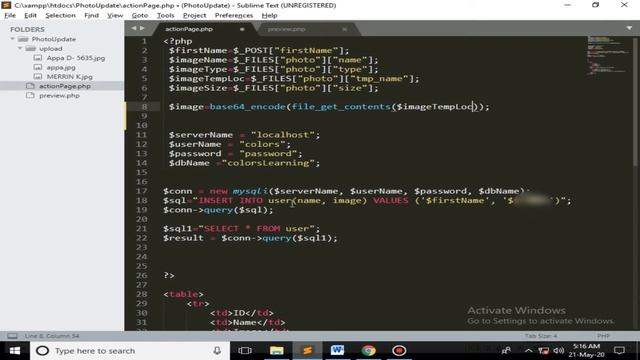Click the FOLDERS sidebar heading
The width and height of the screenshot is (640, 360).
(27, 29)
